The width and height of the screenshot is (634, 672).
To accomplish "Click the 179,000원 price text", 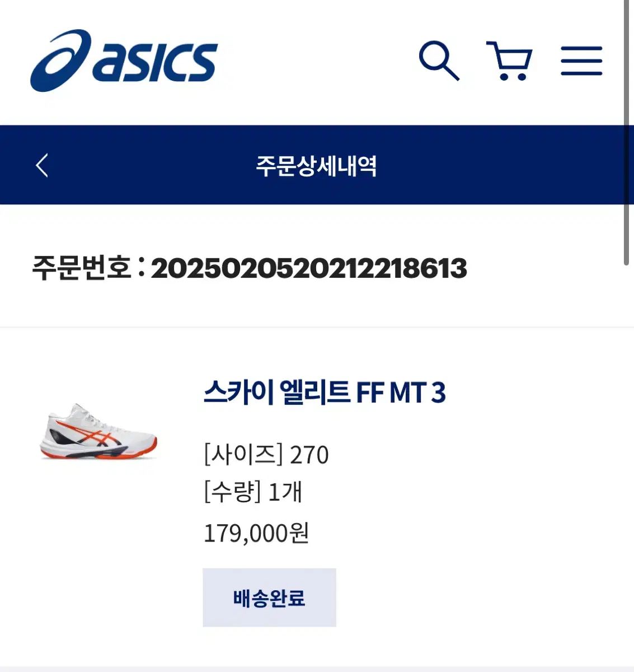I will [256, 533].
